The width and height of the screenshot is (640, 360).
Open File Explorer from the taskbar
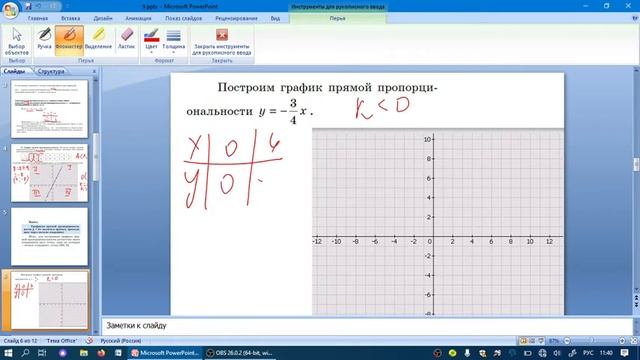point(84,353)
